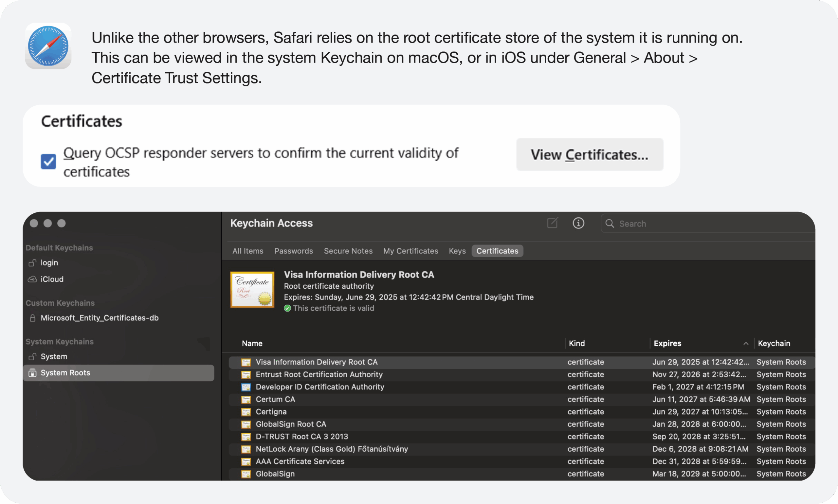Select the D-TRUST Root CA 3 2013 row
Viewport: 838px width, 504px height.
tap(522, 437)
